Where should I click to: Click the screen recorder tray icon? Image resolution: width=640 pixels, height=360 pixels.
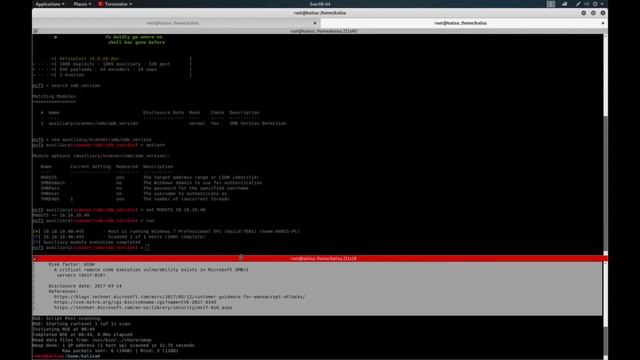pos(564,4)
